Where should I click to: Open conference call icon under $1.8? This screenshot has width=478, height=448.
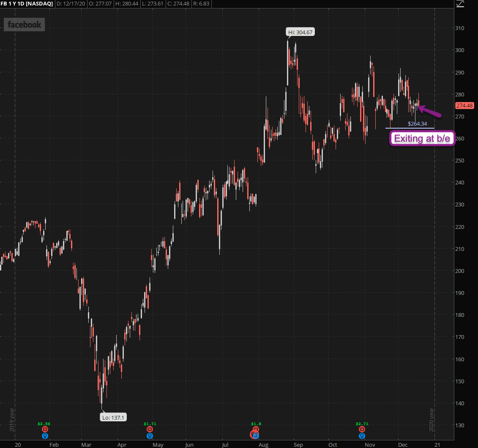[x=256, y=429]
